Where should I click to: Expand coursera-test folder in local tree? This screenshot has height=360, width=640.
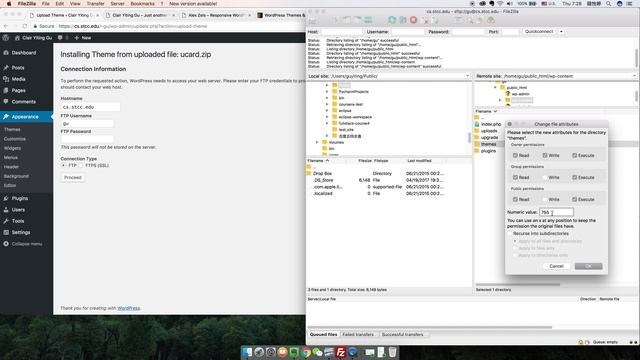[327, 104]
